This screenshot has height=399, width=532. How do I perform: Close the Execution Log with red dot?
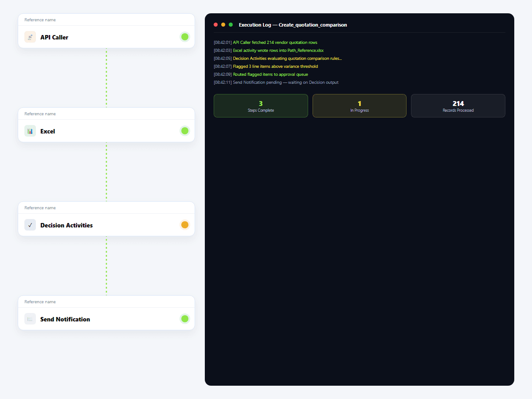[216, 25]
